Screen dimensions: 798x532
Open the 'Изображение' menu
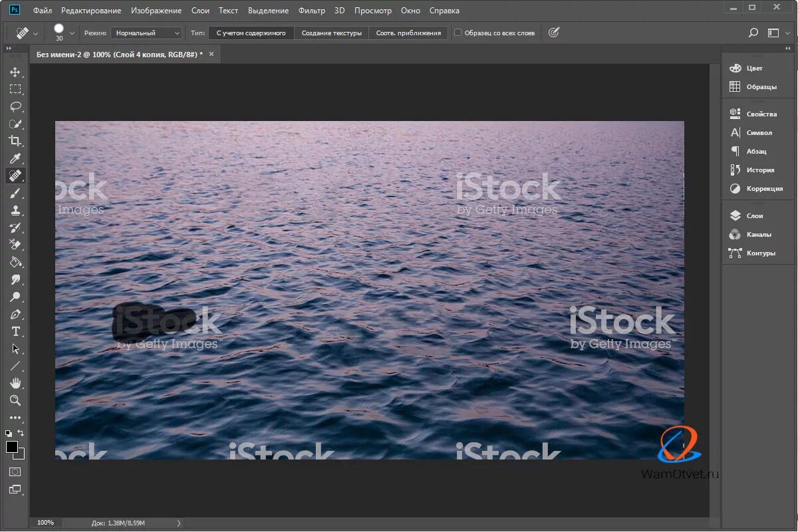click(156, 11)
